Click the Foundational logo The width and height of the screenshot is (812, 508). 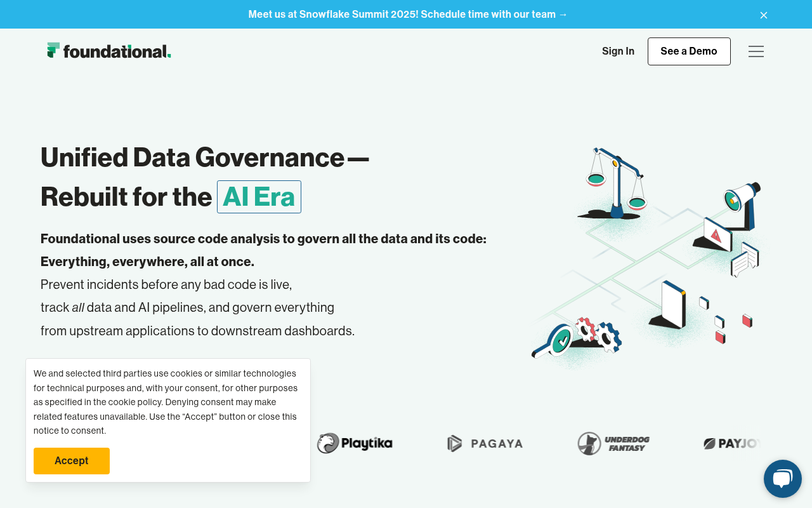tap(108, 50)
